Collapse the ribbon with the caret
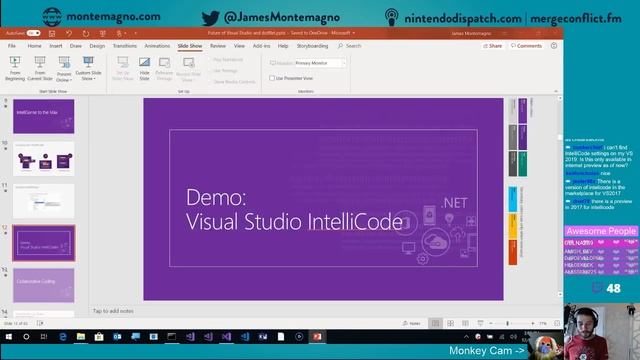Screen dimensions: 640x360 (x=556, y=91)
